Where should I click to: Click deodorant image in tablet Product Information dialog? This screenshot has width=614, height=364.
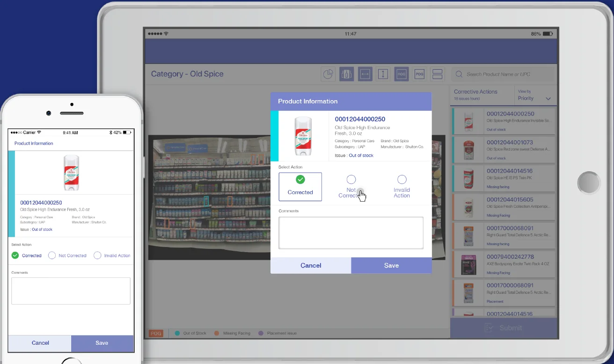point(303,136)
